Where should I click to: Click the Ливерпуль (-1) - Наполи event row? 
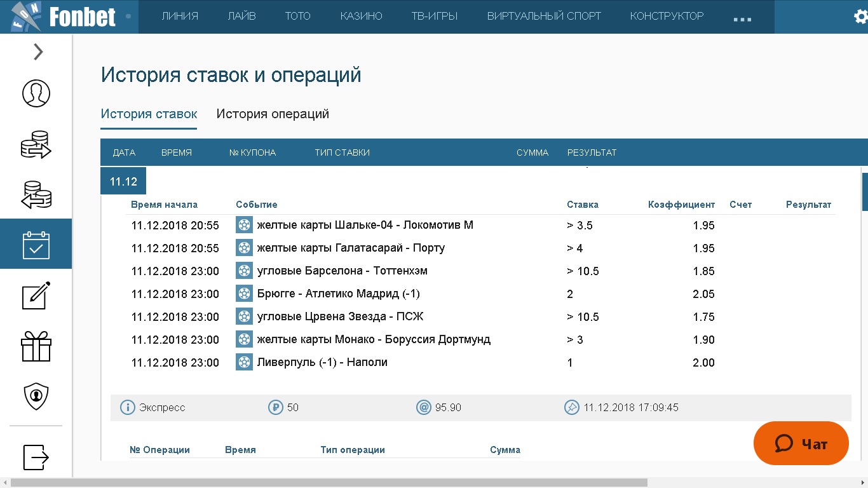click(322, 363)
